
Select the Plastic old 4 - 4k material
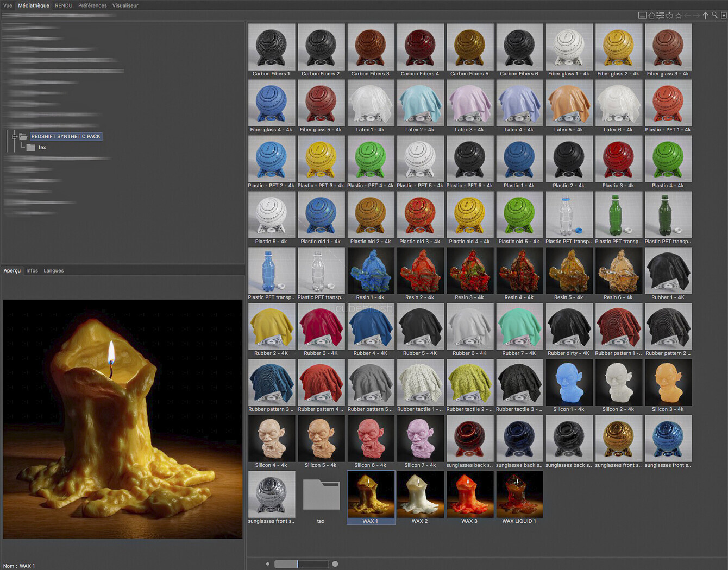pyautogui.click(x=470, y=218)
